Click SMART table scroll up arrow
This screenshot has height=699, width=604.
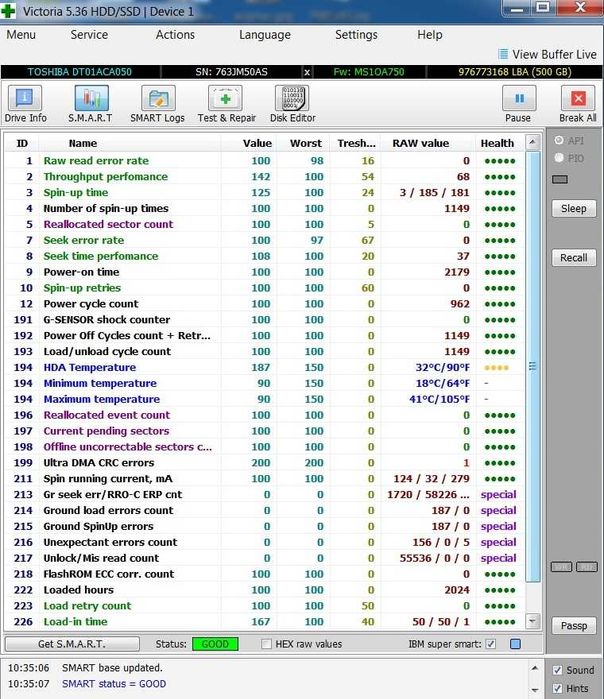pos(533,143)
